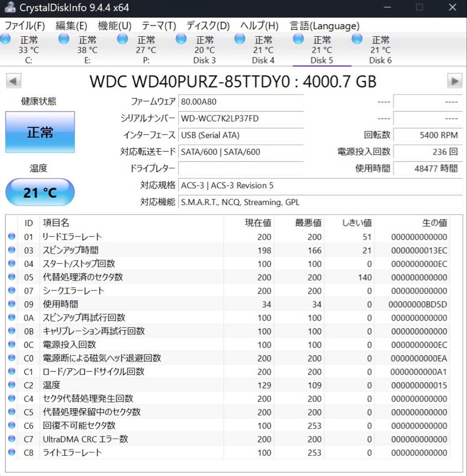Image resolution: width=467 pixels, height=476 pixels.
Task: Click status icon of C2 温度 row
Action: pyautogui.click(x=11, y=385)
